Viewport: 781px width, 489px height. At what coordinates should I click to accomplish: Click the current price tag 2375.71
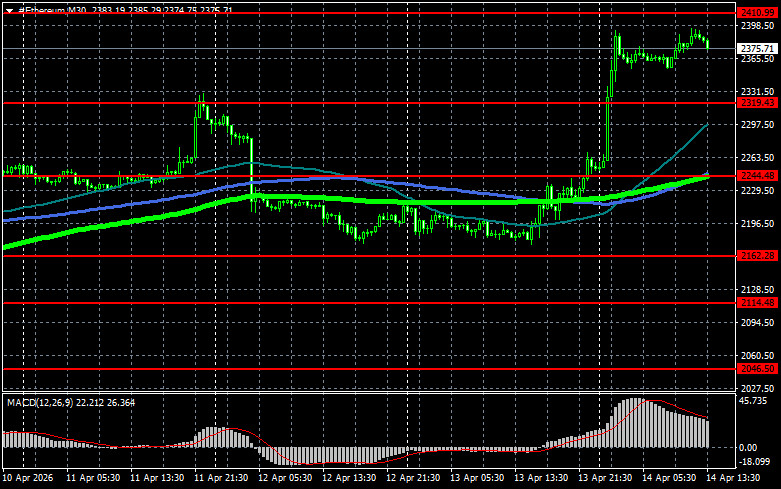757,49
